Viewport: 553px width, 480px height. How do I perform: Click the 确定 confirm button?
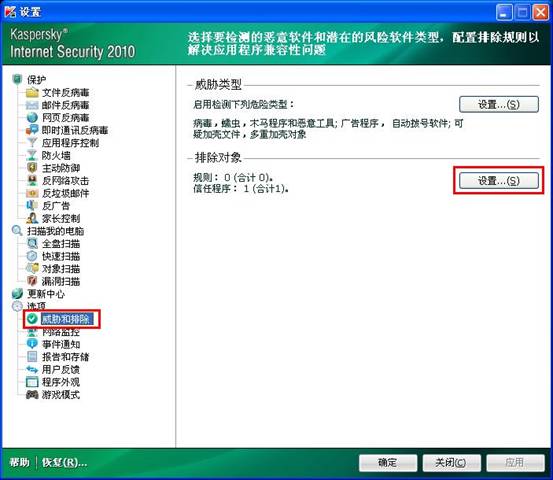point(388,462)
